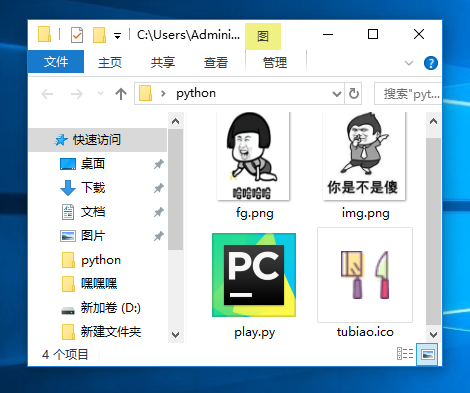This screenshot has width=470, height=393.
Task: Select the fg.png thumbnail
Action: [253, 156]
